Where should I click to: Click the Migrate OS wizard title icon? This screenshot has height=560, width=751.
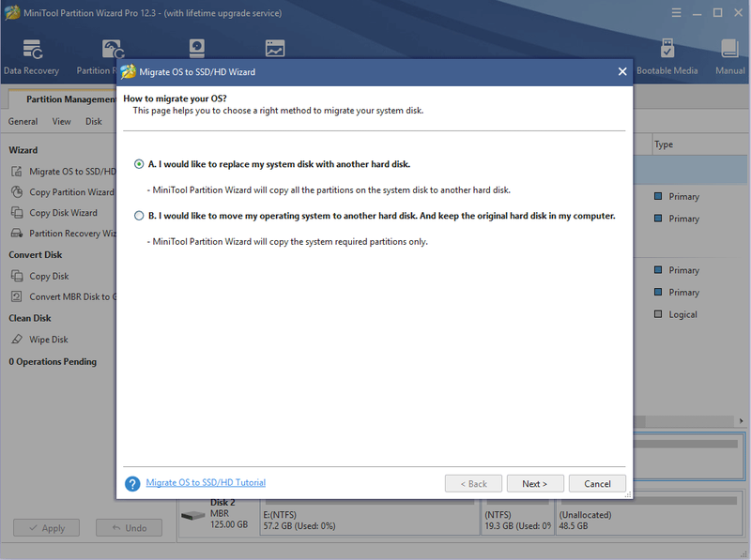[128, 72]
